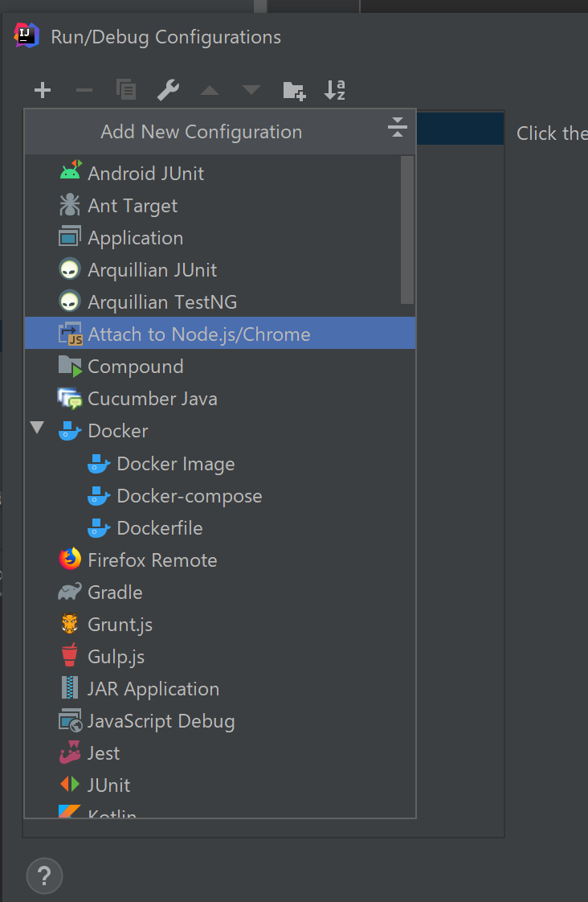Click the Ant Target spider icon
Viewport: 588px width, 902px height.
click(x=70, y=205)
